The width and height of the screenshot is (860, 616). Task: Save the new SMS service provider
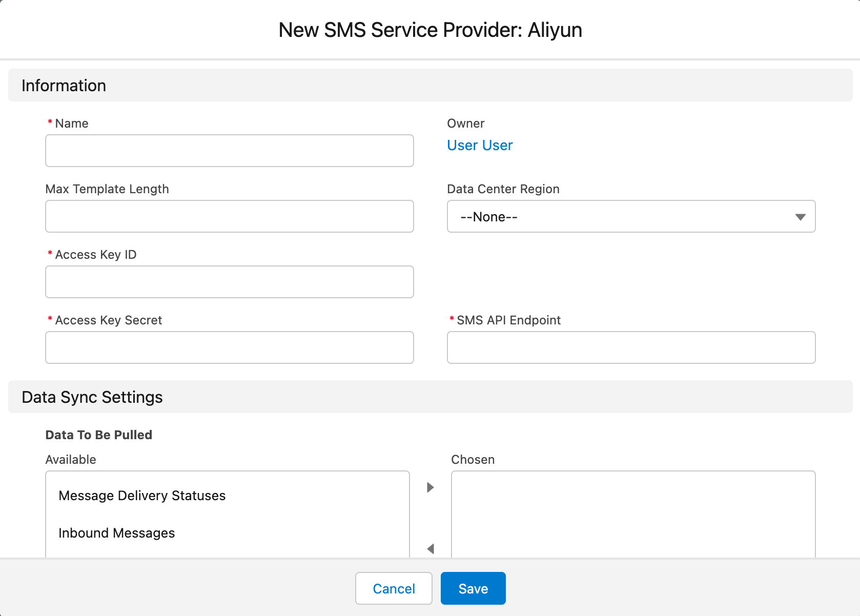473,588
